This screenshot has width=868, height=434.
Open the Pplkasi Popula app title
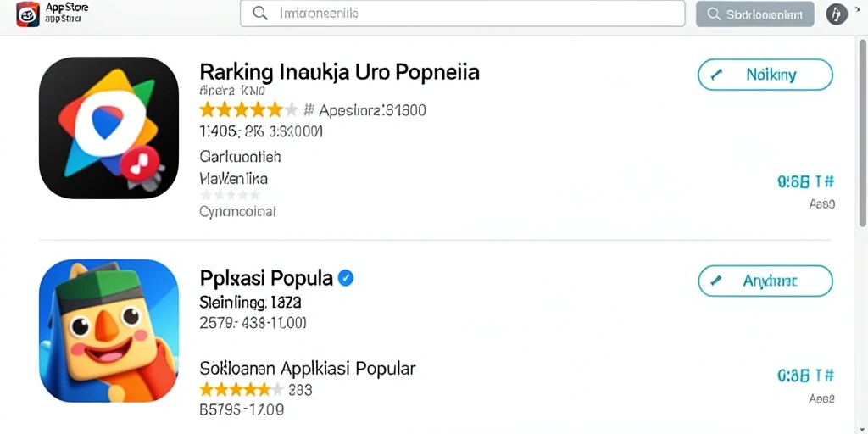[266, 278]
